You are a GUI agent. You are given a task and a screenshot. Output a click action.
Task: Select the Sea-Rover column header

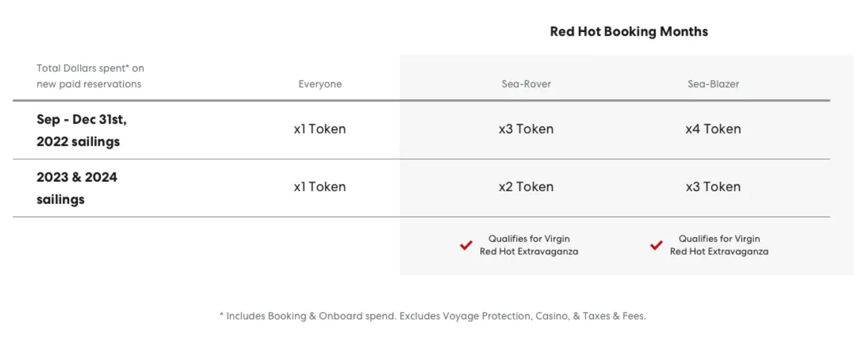526,84
